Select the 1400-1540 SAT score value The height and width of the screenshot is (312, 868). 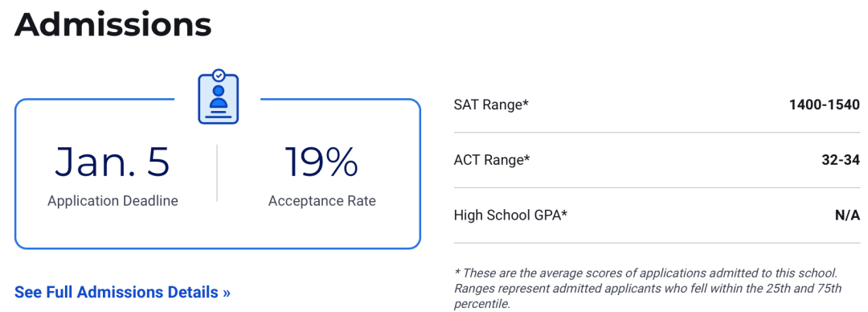(x=825, y=105)
